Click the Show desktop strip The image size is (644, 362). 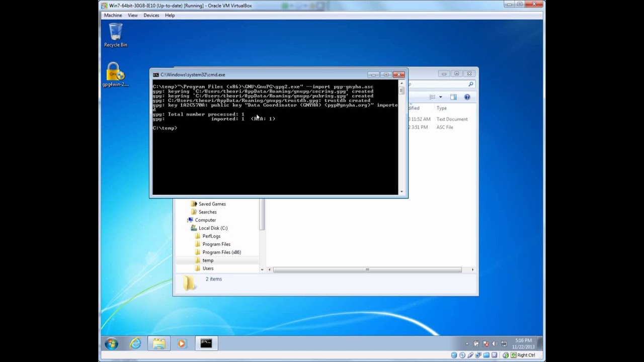pos(540,343)
